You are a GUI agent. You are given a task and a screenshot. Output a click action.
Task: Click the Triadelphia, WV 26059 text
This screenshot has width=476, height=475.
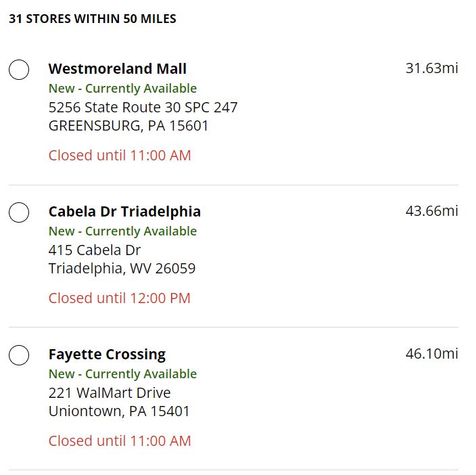point(122,269)
